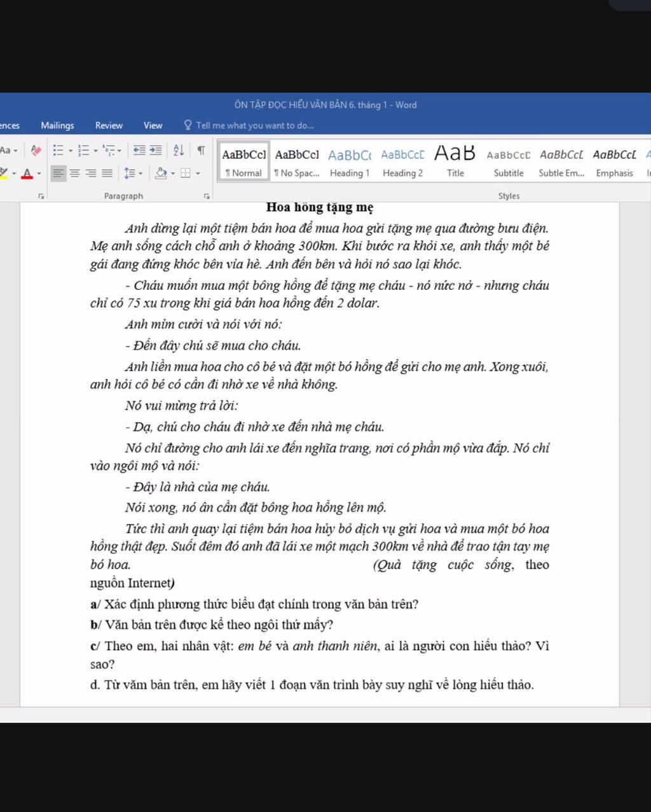651x812 pixels.
Task: Click the borders grid icon
Action: point(186,173)
